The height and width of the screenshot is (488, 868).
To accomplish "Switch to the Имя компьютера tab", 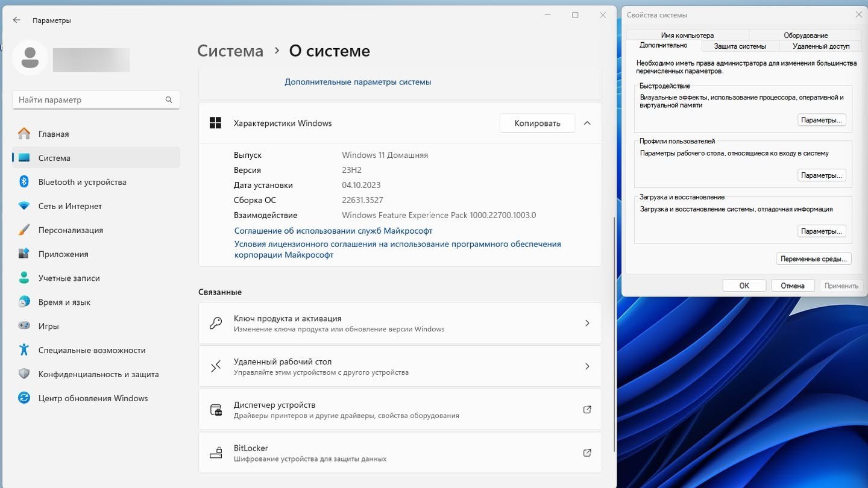I will (x=687, y=36).
